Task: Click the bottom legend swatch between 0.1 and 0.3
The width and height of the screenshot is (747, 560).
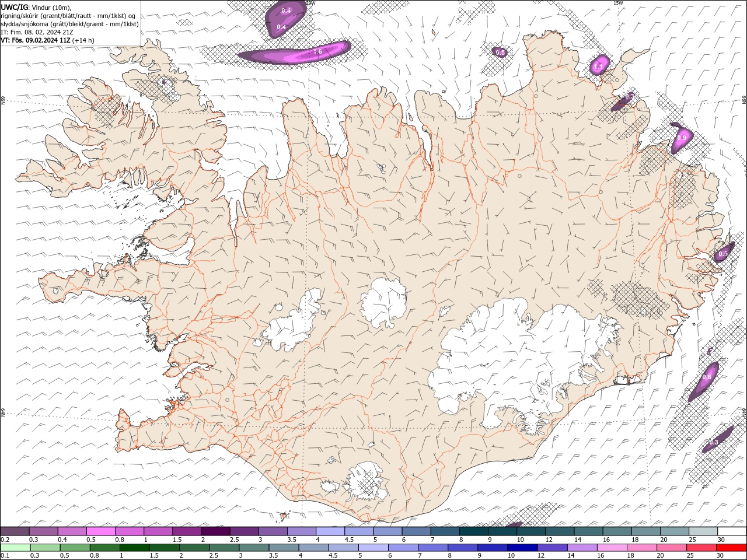Action: [x=16, y=547]
